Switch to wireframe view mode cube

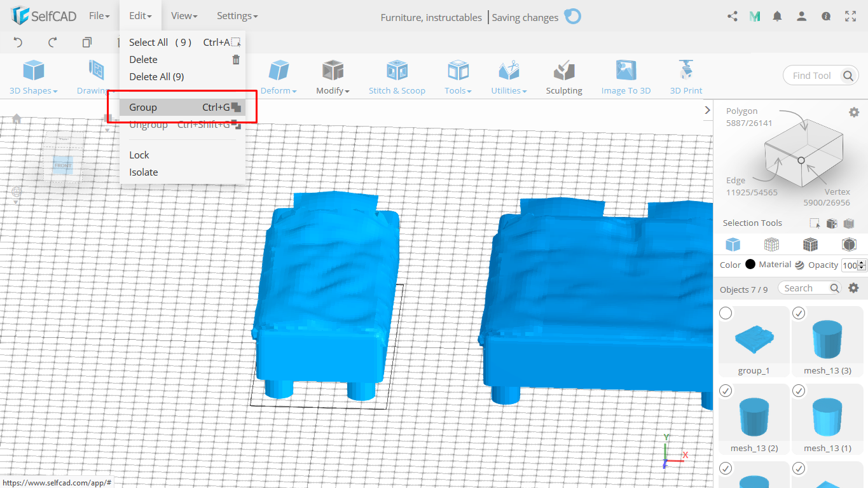(x=771, y=244)
